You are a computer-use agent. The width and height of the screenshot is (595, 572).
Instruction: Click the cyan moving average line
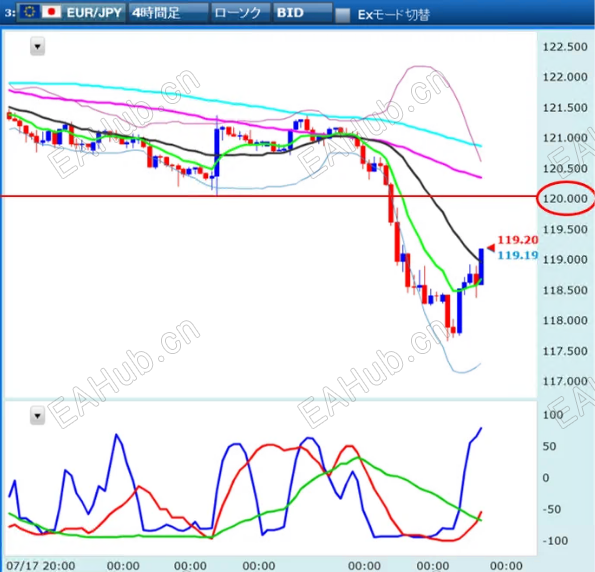243,104
